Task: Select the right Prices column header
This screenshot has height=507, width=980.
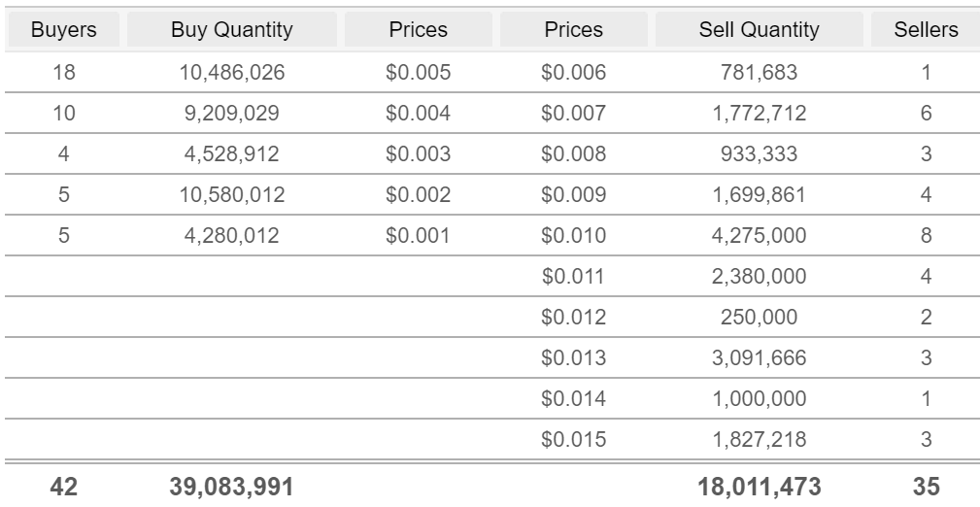Action: pyautogui.click(x=574, y=29)
